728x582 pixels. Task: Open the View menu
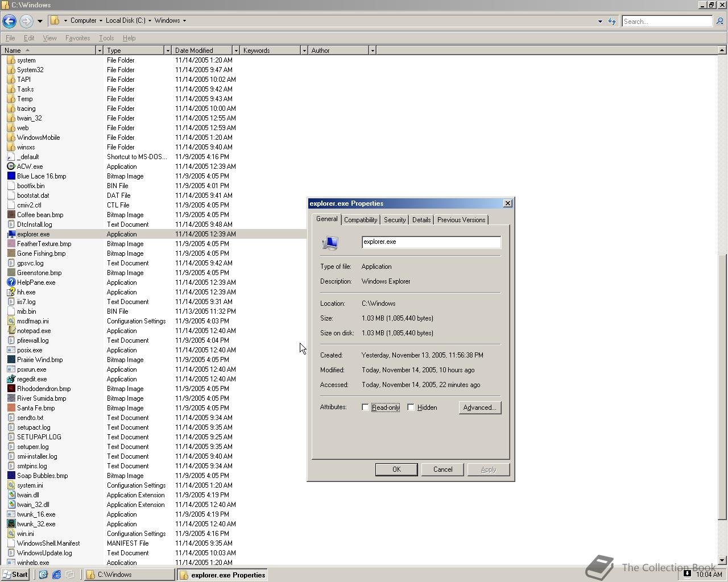49,38
